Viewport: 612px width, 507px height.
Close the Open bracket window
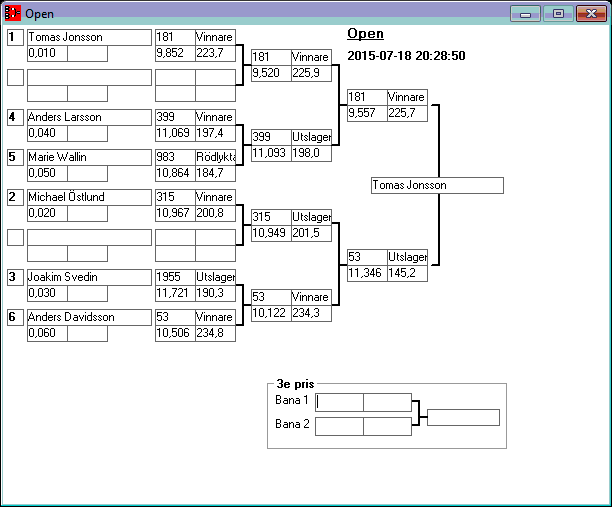591,14
